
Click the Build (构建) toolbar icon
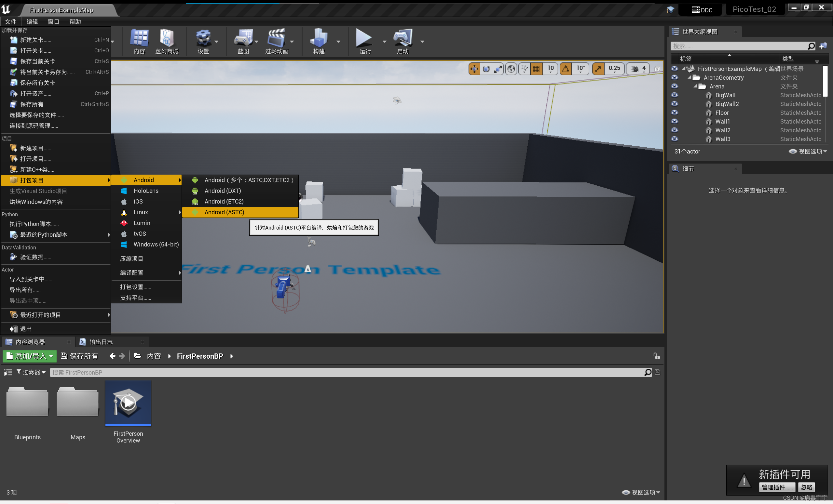click(x=319, y=38)
